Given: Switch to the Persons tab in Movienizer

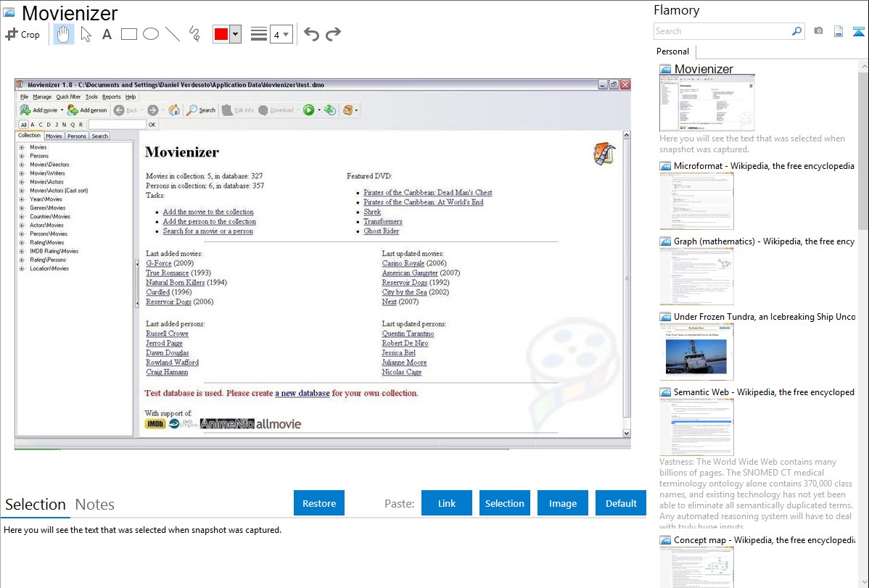Looking at the screenshot, I should [76, 136].
